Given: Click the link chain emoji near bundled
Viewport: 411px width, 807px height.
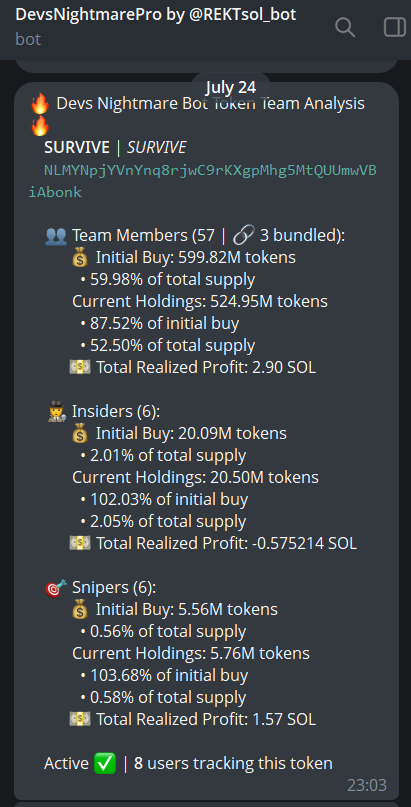Looking at the screenshot, I should 242,236.
